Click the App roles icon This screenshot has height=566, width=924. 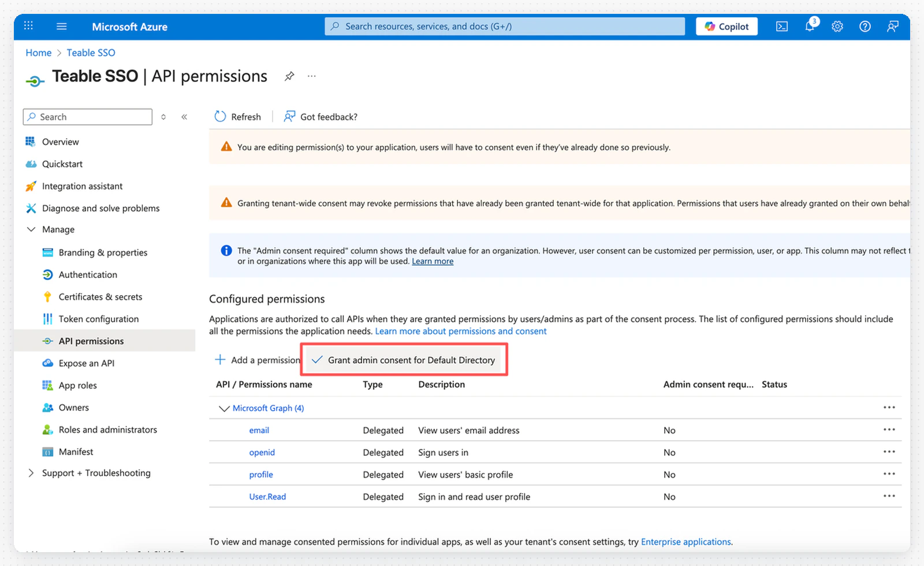48,385
